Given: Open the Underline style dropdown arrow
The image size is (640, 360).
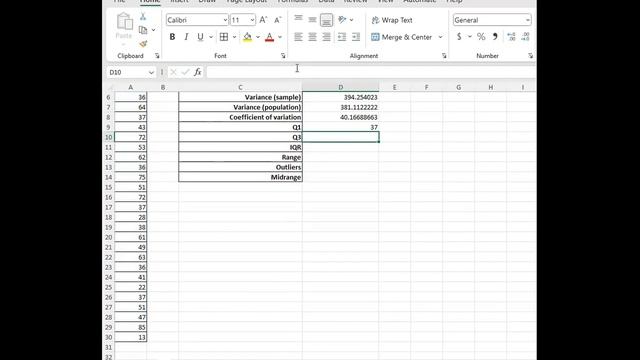Looking at the screenshot, I should click(211, 37).
